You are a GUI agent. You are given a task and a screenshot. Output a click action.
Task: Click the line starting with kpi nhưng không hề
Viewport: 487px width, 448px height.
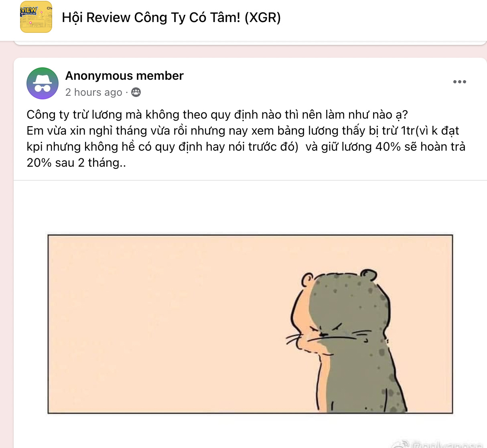[246, 147]
